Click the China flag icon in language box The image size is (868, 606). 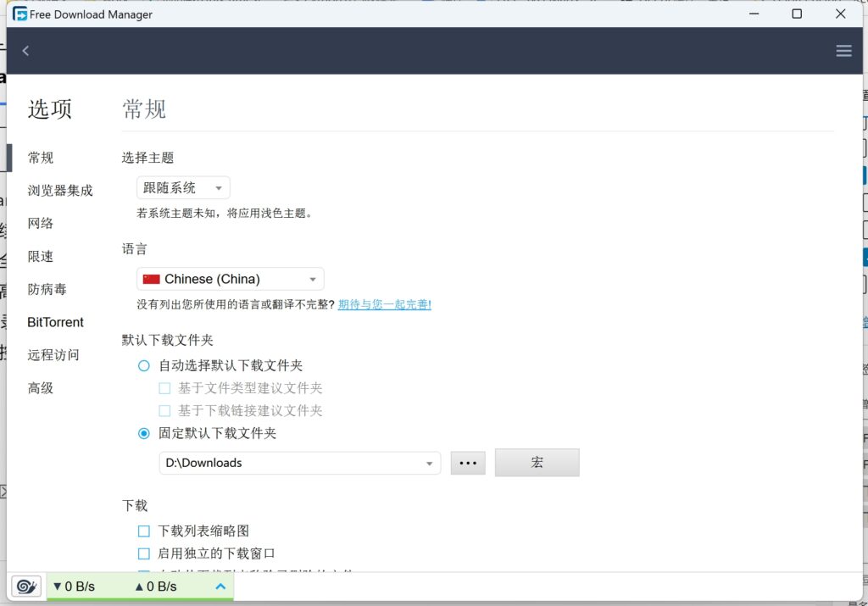(x=151, y=279)
